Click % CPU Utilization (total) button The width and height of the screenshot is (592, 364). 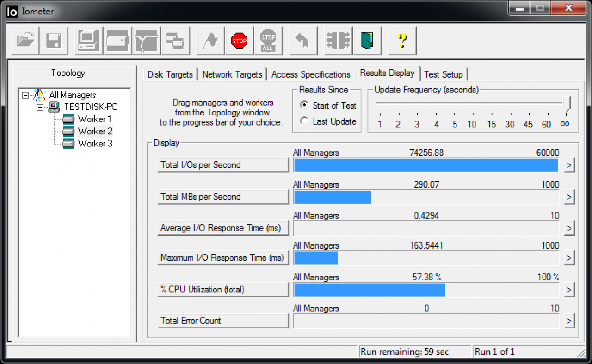click(223, 290)
